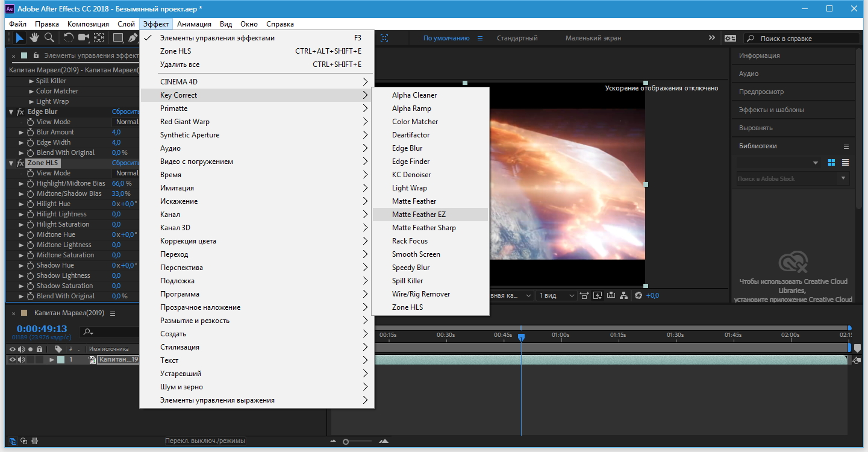Image resolution: width=868 pixels, height=452 pixels.
Task: Click the timeline playhead marker
Action: [x=522, y=337]
